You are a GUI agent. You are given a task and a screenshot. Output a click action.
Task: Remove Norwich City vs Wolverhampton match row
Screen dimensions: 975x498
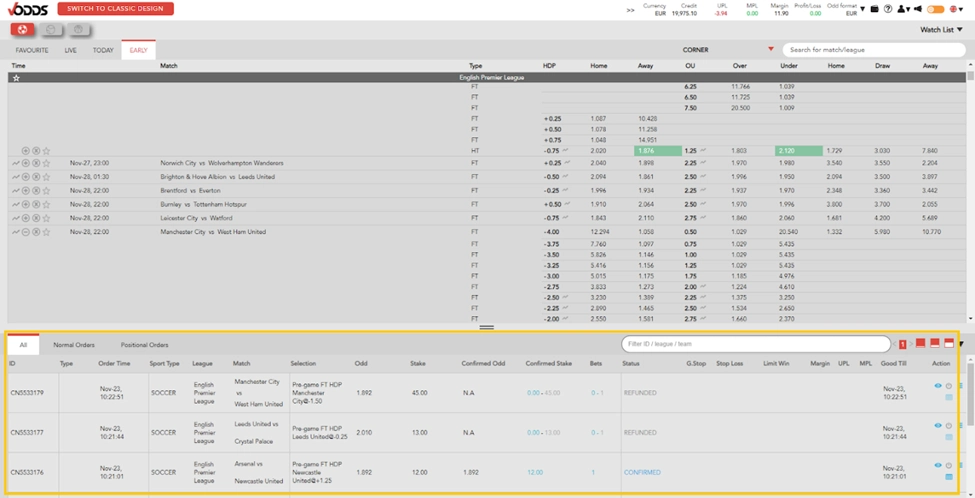pyautogui.click(x=36, y=163)
